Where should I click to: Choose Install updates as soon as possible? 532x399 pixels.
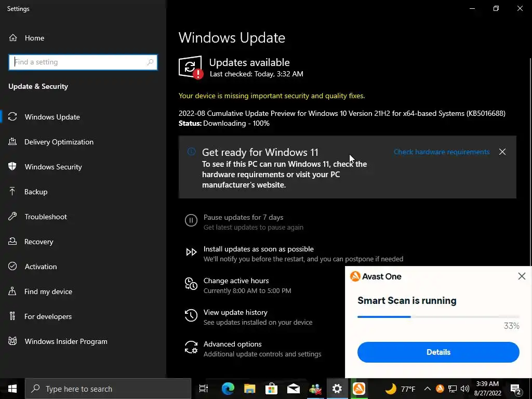(295, 254)
